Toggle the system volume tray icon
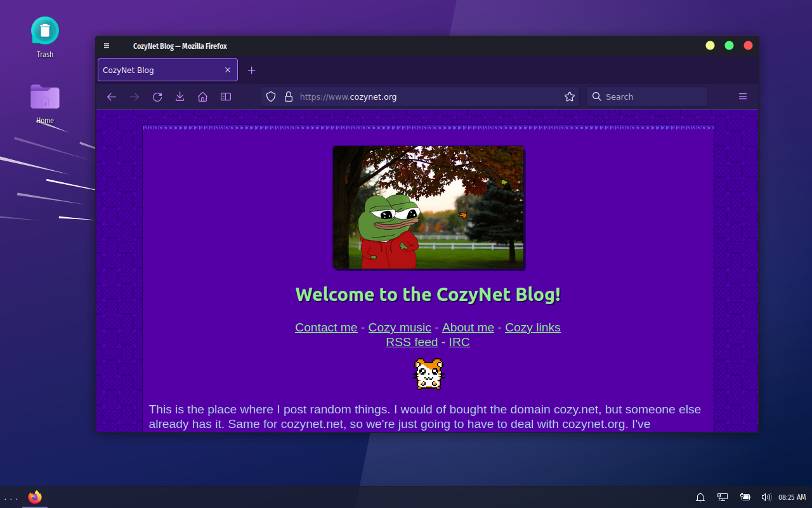The image size is (812, 508). [x=766, y=497]
